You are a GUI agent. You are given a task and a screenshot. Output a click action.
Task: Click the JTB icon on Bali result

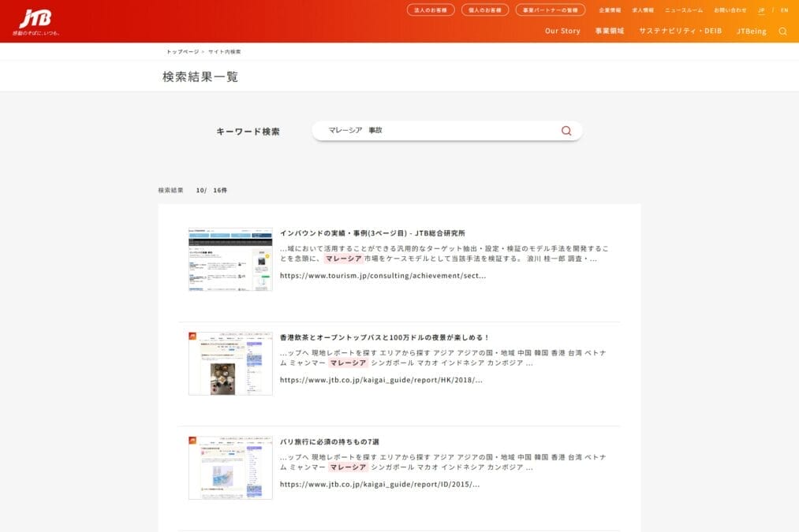coord(192,440)
